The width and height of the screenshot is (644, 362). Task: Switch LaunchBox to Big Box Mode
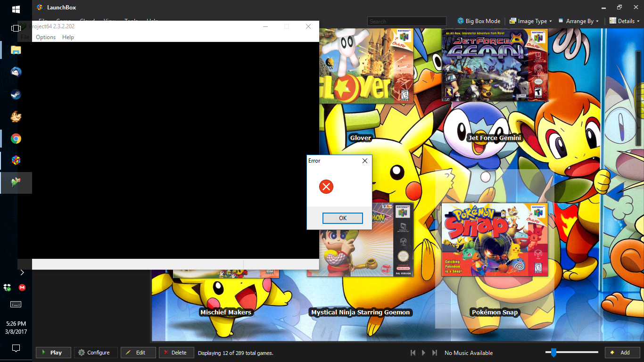pos(479,21)
